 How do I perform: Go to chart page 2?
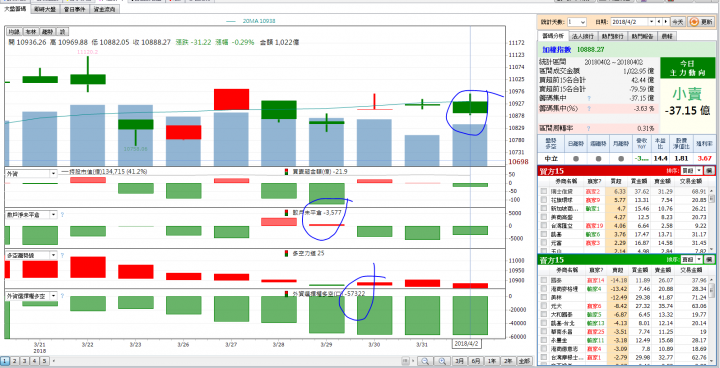point(15,361)
